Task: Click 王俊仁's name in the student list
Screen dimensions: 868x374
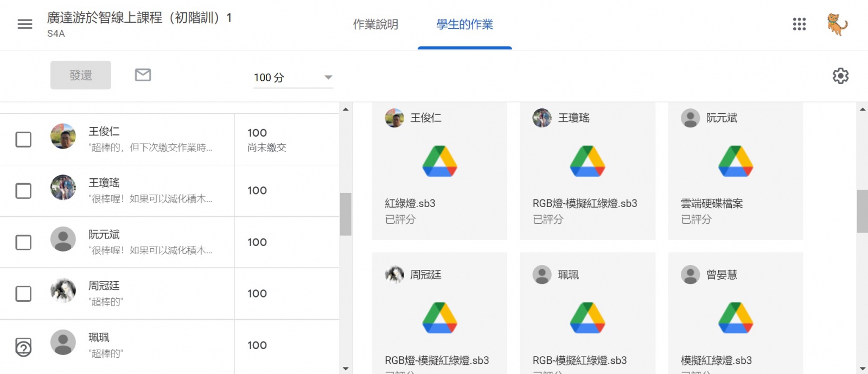Action: click(104, 131)
